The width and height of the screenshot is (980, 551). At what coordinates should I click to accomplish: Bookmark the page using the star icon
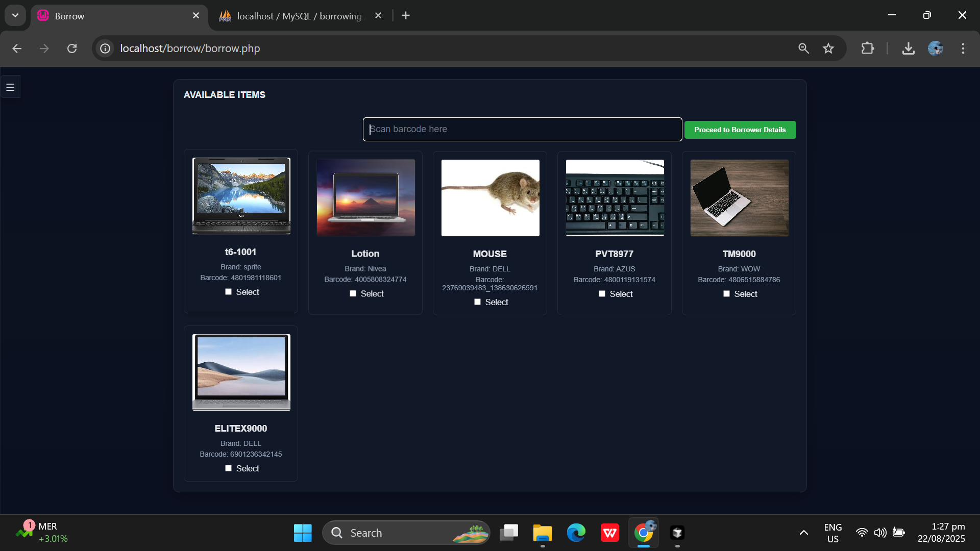828,48
